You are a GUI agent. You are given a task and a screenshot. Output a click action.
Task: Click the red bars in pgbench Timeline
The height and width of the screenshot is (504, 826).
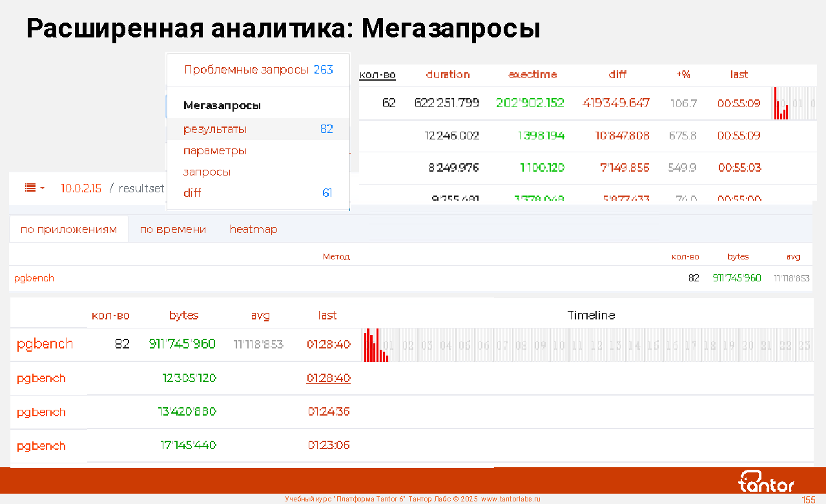click(375, 346)
